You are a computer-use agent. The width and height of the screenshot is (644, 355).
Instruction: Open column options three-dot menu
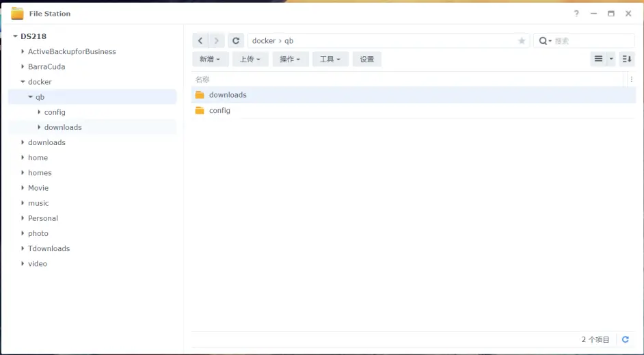coord(631,79)
